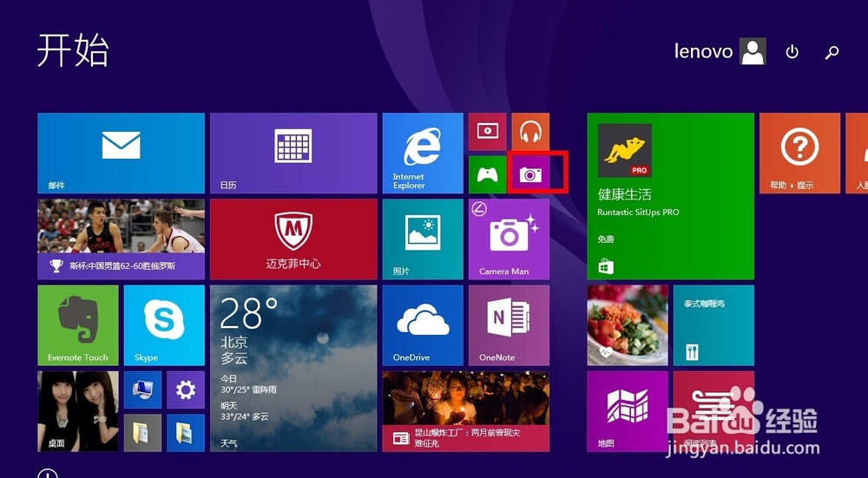This screenshot has width=868, height=478.
Task: Open the Weather tile showing Beijing 28°
Action: click(293, 369)
